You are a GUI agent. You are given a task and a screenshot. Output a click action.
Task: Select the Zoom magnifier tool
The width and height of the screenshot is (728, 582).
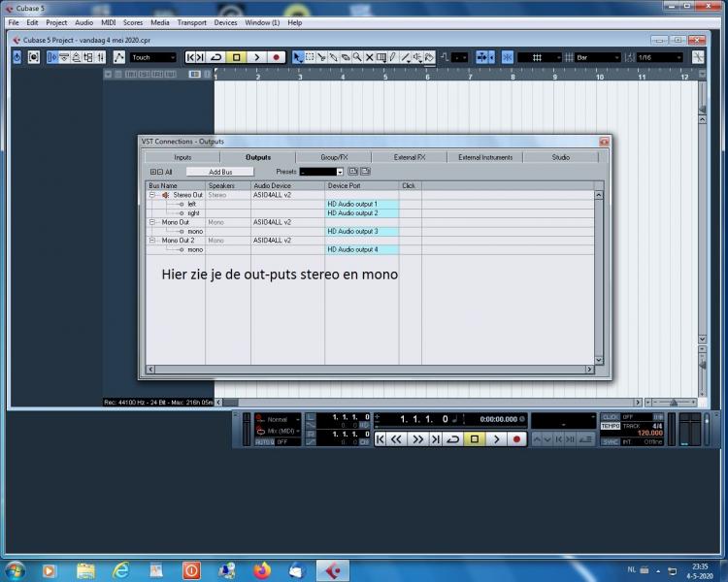point(357,57)
